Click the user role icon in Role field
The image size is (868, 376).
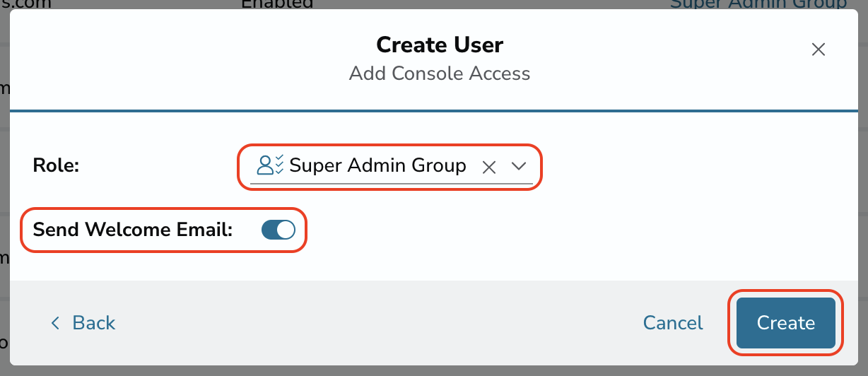click(270, 165)
